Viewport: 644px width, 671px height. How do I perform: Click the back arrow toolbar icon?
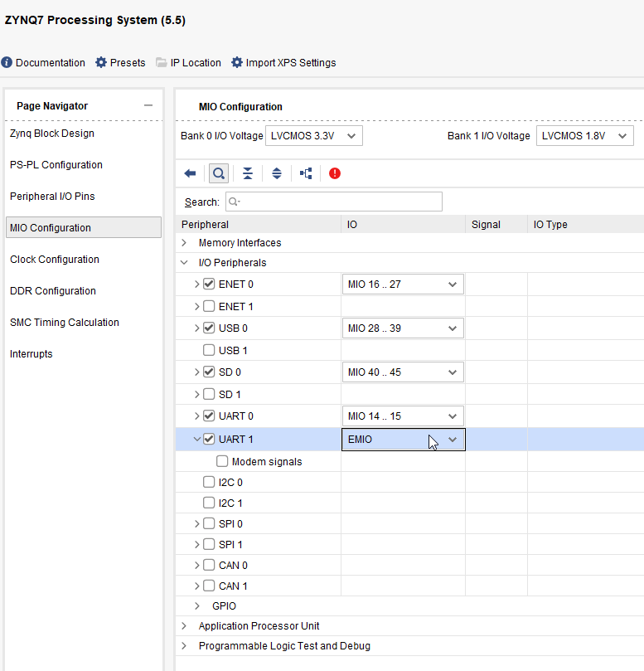190,173
